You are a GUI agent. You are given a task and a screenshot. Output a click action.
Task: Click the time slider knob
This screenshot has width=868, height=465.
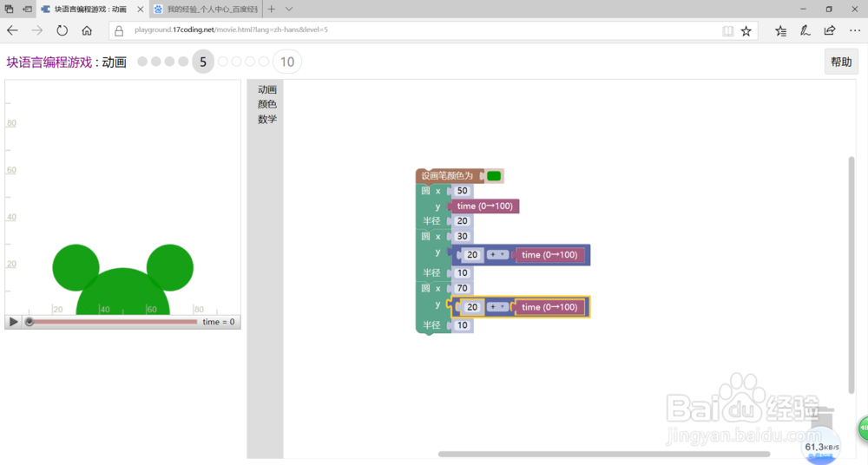(30, 322)
